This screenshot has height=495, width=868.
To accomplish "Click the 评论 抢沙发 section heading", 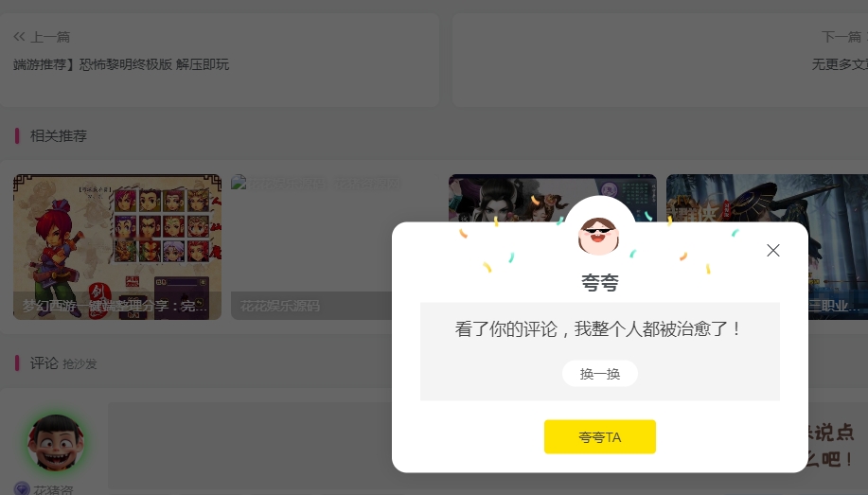I will point(63,363).
